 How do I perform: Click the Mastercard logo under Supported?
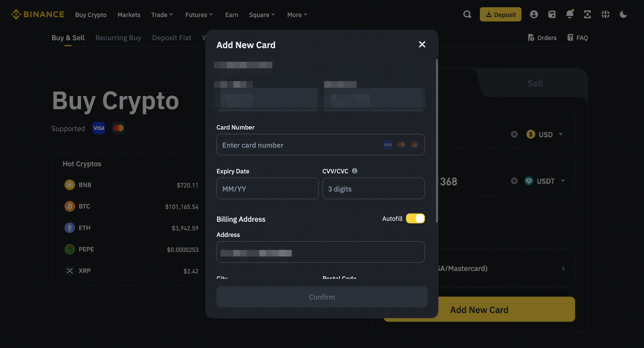(118, 128)
